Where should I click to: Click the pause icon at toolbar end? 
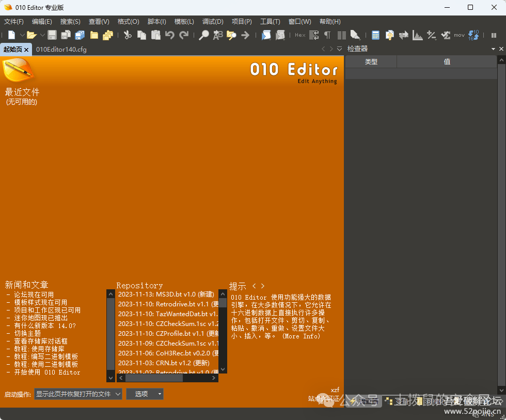494,35
